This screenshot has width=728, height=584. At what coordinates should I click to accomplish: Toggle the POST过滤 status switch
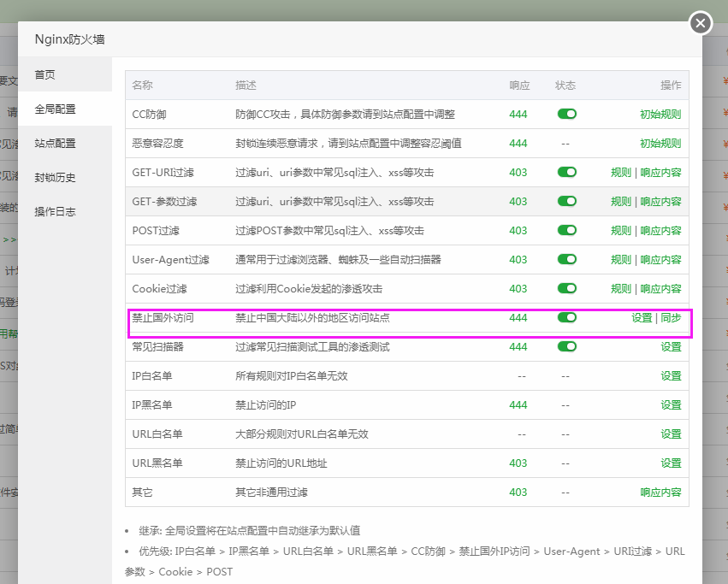(567, 230)
